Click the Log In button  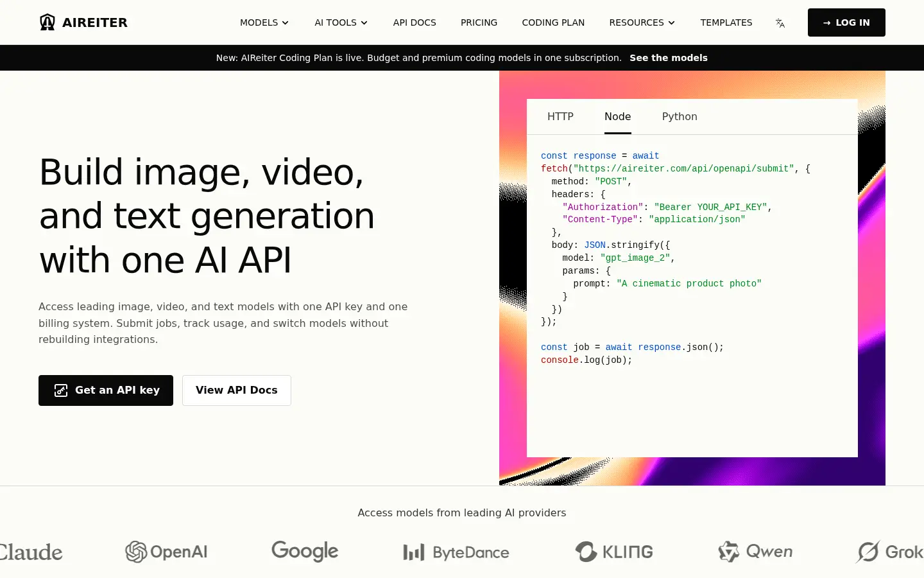[846, 22]
